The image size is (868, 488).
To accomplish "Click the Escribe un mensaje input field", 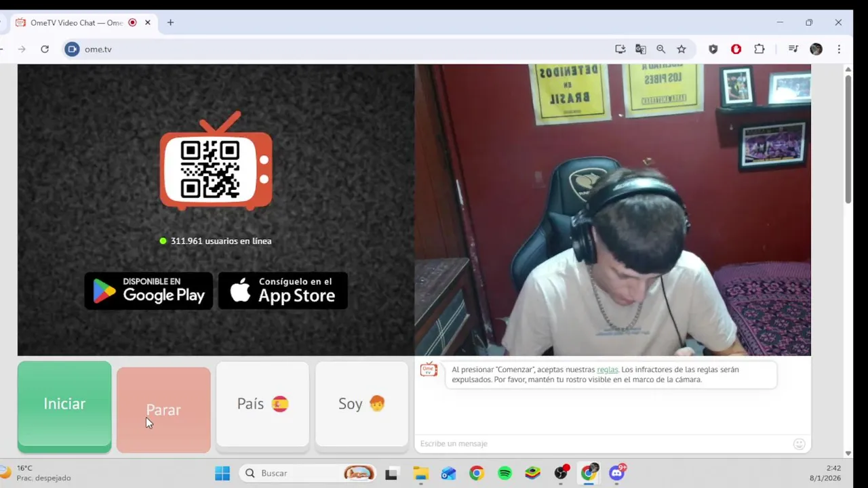I will [x=604, y=443].
